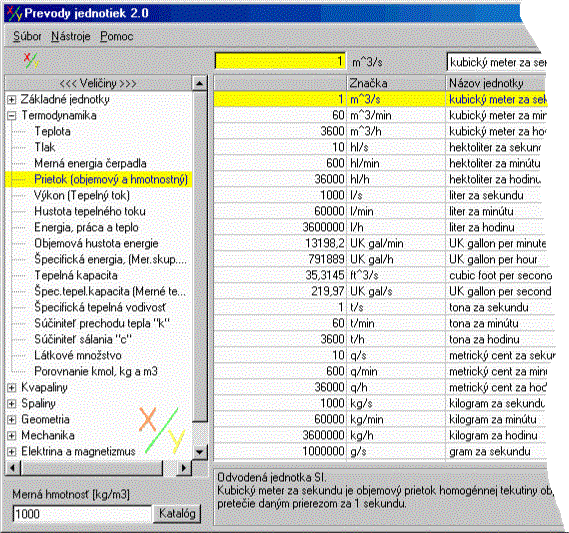Click the liter za sekundu name cell
Screen dimensions: 569x533
(x=496, y=195)
